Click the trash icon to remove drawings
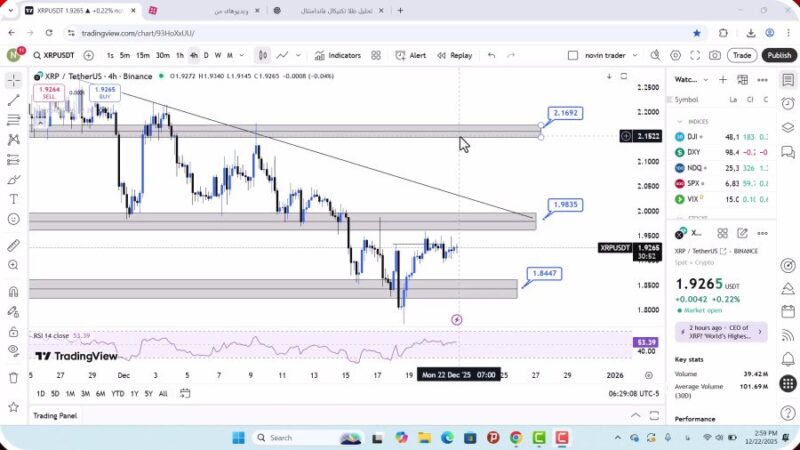 [x=13, y=377]
